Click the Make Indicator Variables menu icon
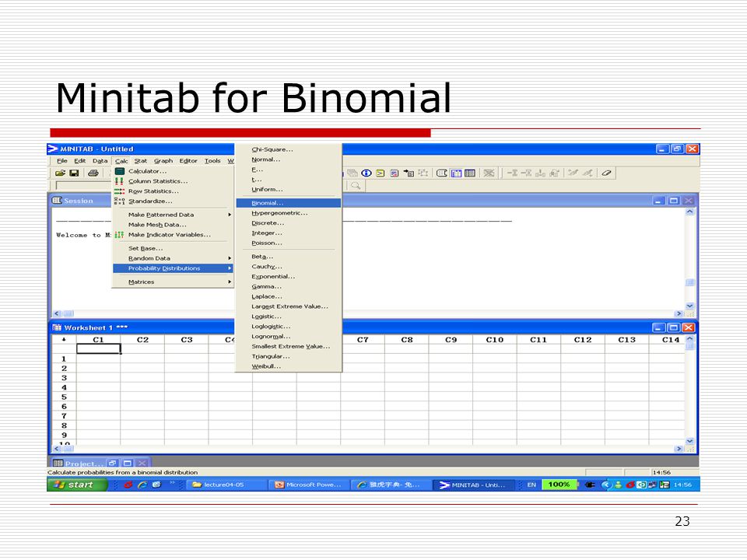747x560 pixels. coord(120,235)
